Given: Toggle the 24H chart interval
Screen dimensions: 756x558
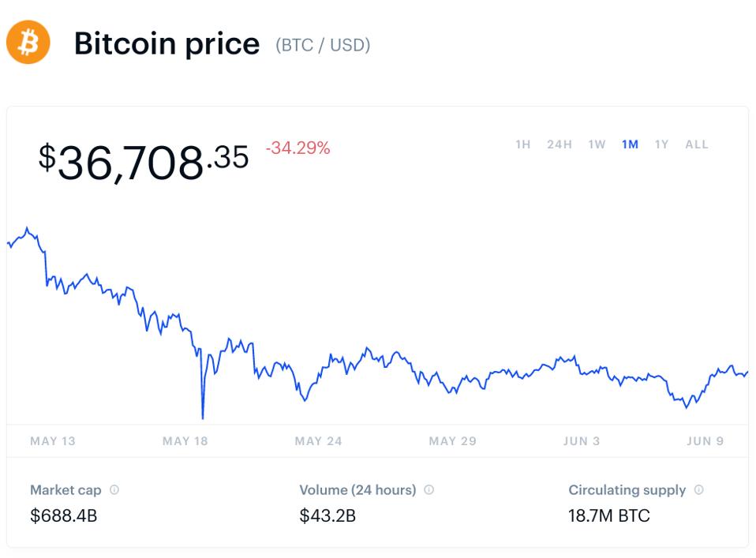Looking at the screenshot, I should tap(560, 144).
